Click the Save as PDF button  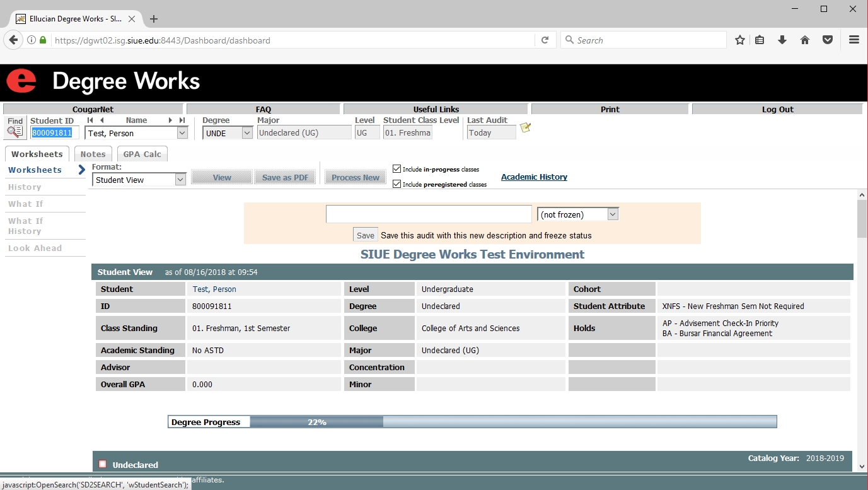pos(285,178)
